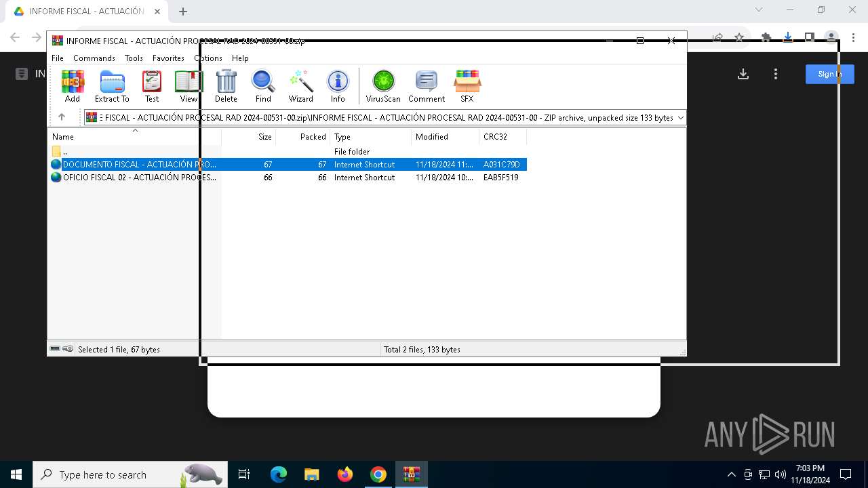Click the 'Total 2 files, 133 bytes' status
The image size is (868, 488).
422,350
